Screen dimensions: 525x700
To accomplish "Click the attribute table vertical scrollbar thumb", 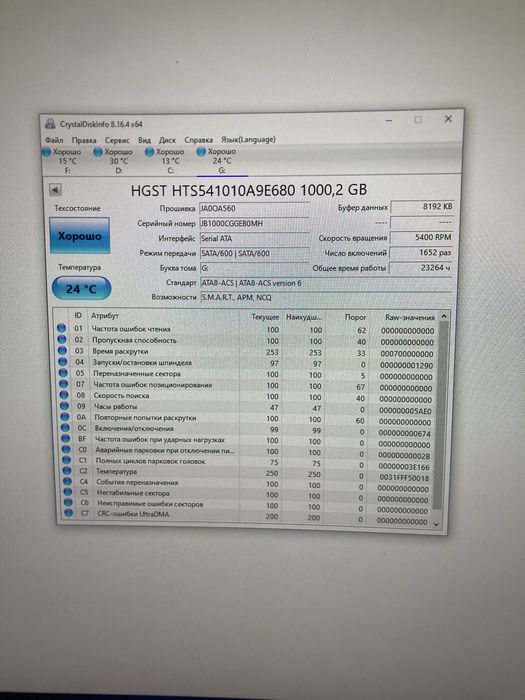I will (x=442, y=415).
